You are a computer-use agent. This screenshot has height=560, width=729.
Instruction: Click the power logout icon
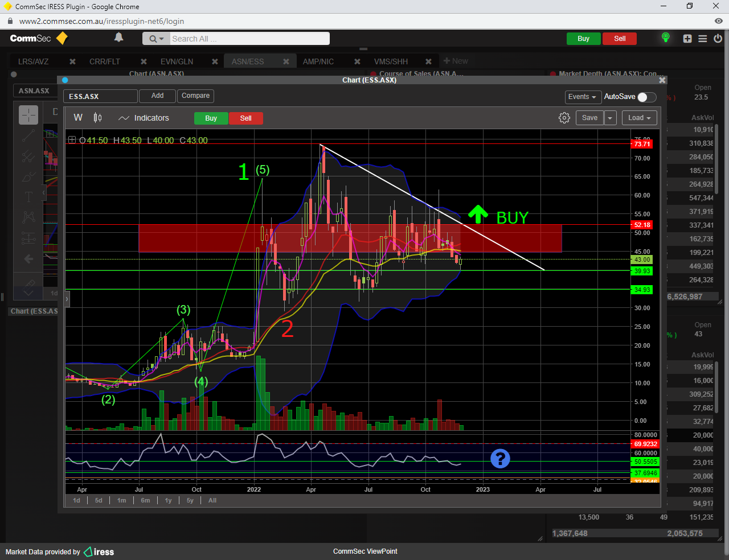coord(718,39)
